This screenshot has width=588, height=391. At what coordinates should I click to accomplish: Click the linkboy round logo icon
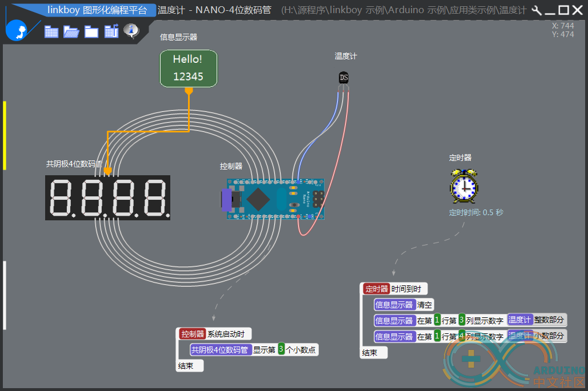click(17, 30)
